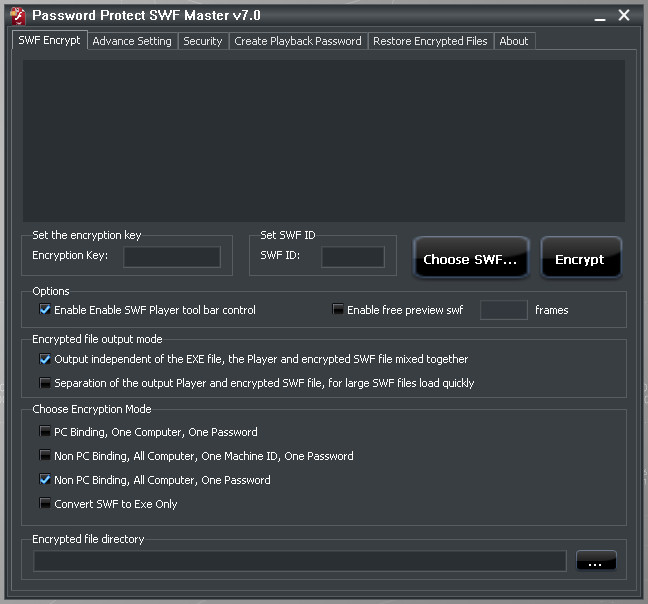Click the Password Protect SWF Master app icon
648x604 pixels.
tap(18, 16)
